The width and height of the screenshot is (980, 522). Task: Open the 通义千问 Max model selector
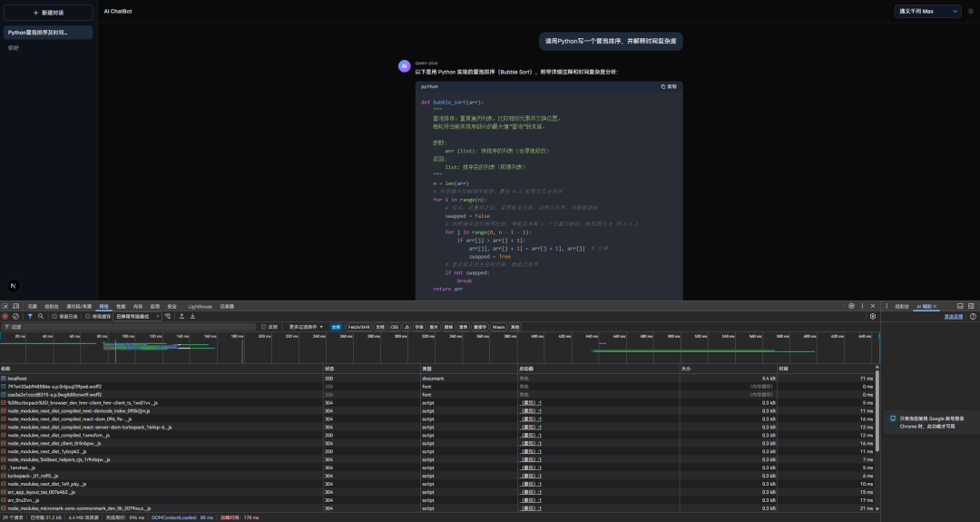pos(927,11)
